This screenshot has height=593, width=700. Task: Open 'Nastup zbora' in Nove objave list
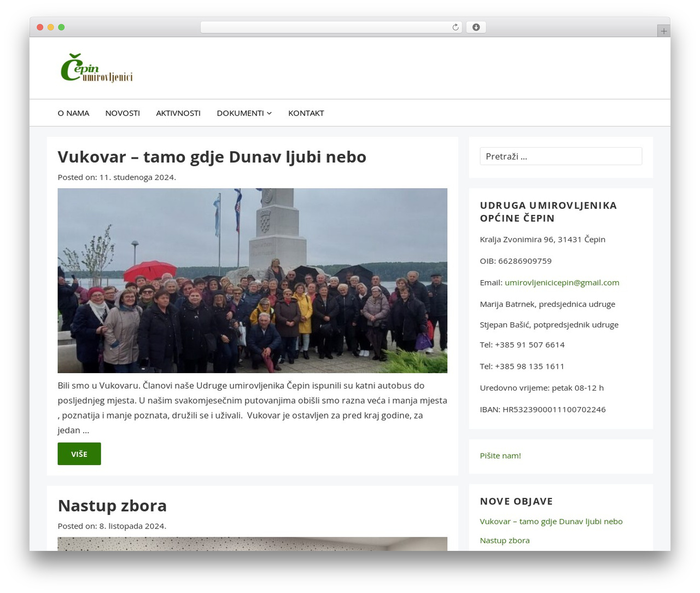(x=505, y=540)
